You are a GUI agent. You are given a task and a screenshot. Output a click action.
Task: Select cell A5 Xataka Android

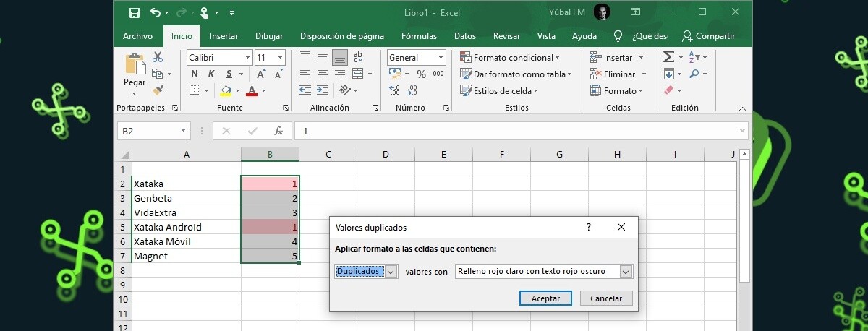pyautogui.click(x=187, y=227)
